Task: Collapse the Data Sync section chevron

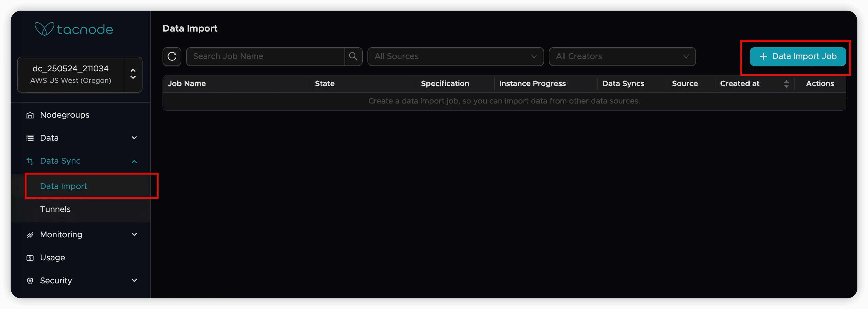Action: click(134, 161)
